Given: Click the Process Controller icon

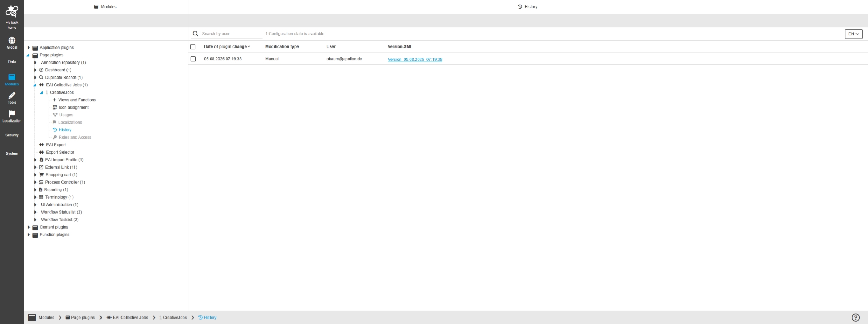Looking at the screenshot, I should (41, 183).
